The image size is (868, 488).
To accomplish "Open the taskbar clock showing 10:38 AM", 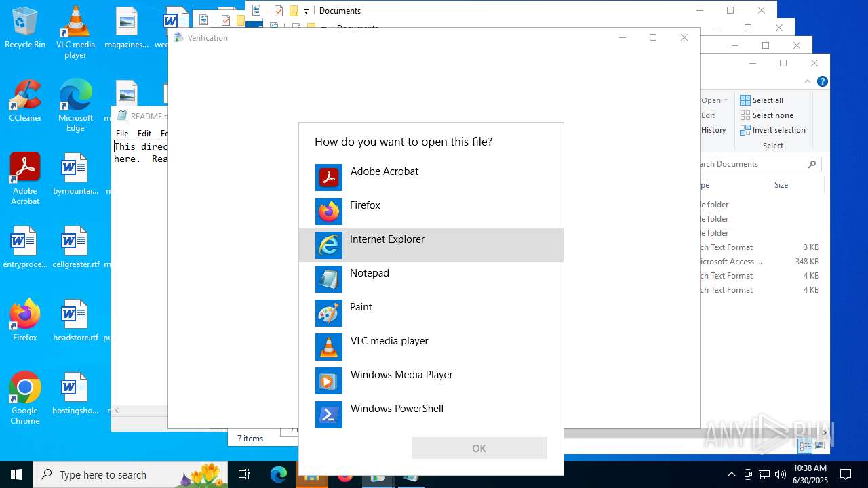I will point(810,474).
